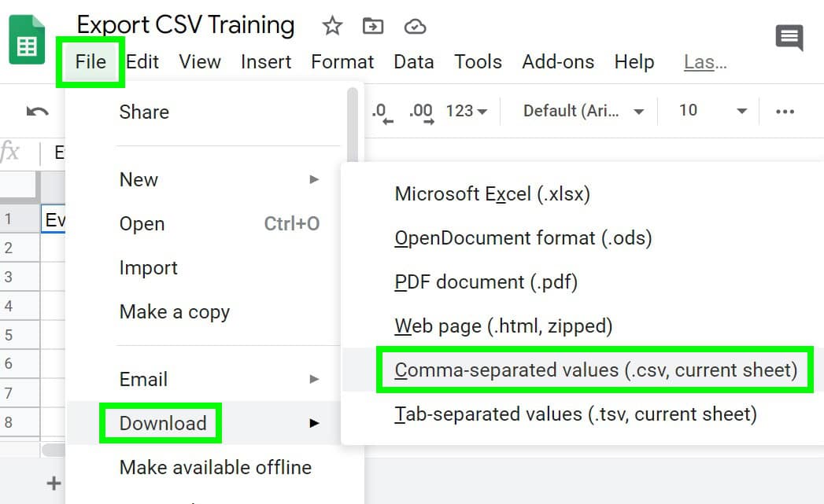Increase decimal places with the .00 icon
Image resolution: width=824 pixels, height=504 pixels.
[421, 111]
